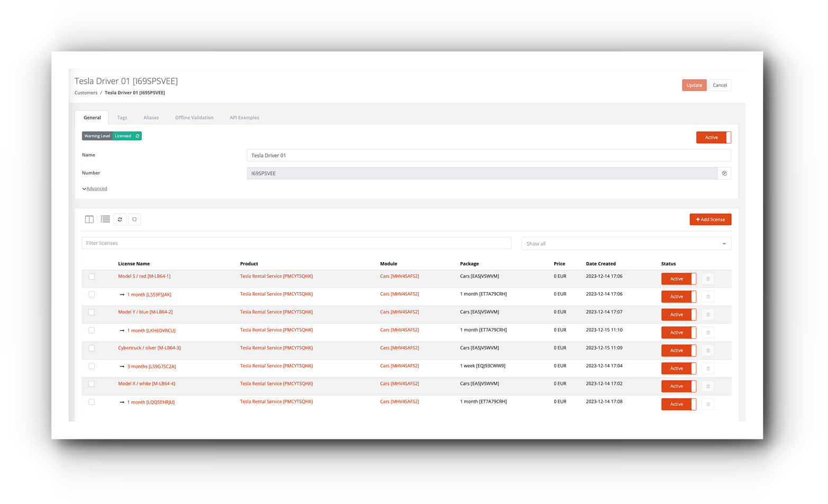Screen dimensions: 828x504
Task: Check the Cybertruck / silver row checkbox
Action: [x=91, y=348]
